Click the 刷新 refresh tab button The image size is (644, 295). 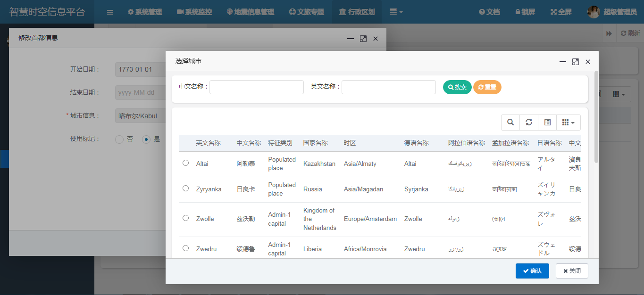[x=630, y=33]
